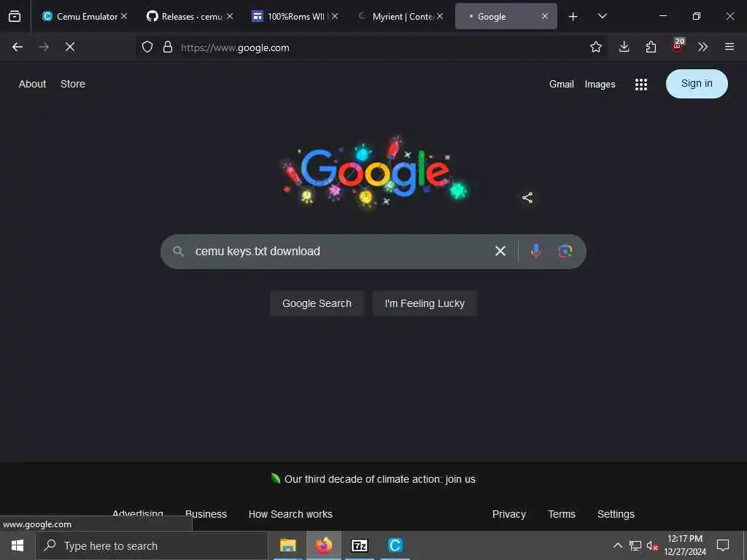Image resolution: width=747 pixels, height=560 pixels.
Task: Open Business footer link
Action: coord(206,514)
